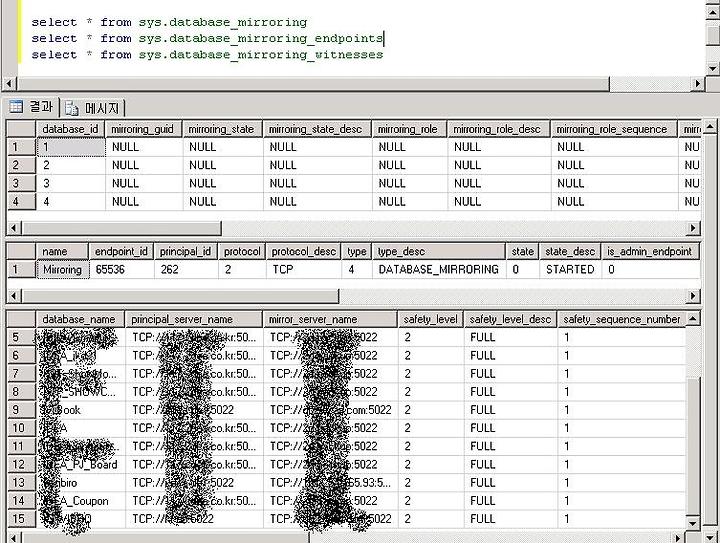
Task: Click the first result grid scroll-right arrow
Action: click(693, 228)
